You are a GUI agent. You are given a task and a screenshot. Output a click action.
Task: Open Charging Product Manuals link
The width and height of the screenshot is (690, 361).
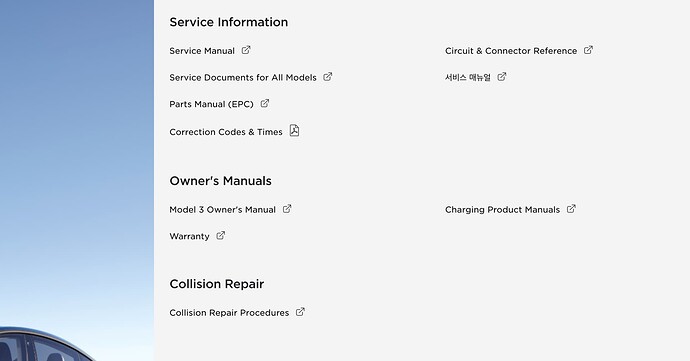point(503,210)
